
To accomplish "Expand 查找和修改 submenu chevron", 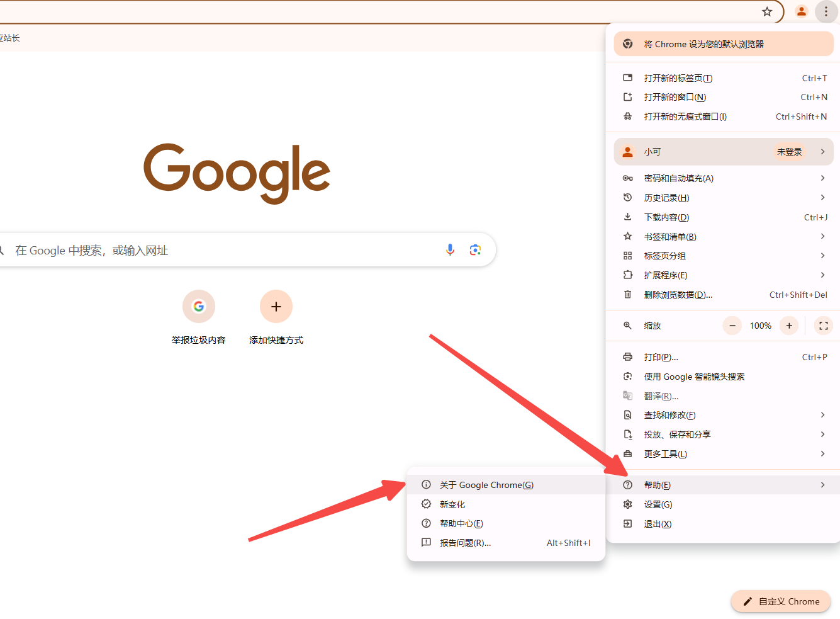I will (x=822, y=415).
